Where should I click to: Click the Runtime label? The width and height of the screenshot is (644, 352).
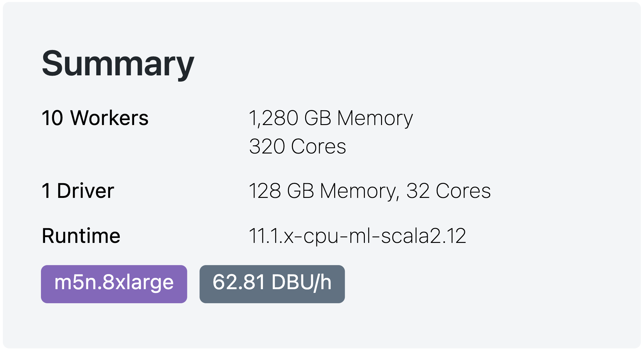(x=81, y=236)
